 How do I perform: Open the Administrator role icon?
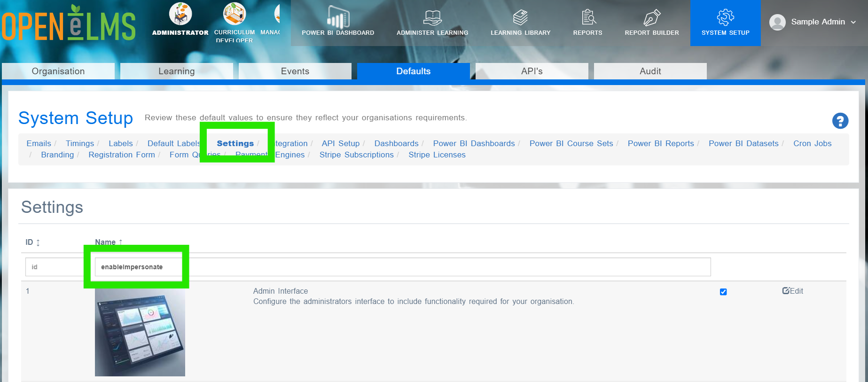(x=180, y=14)
